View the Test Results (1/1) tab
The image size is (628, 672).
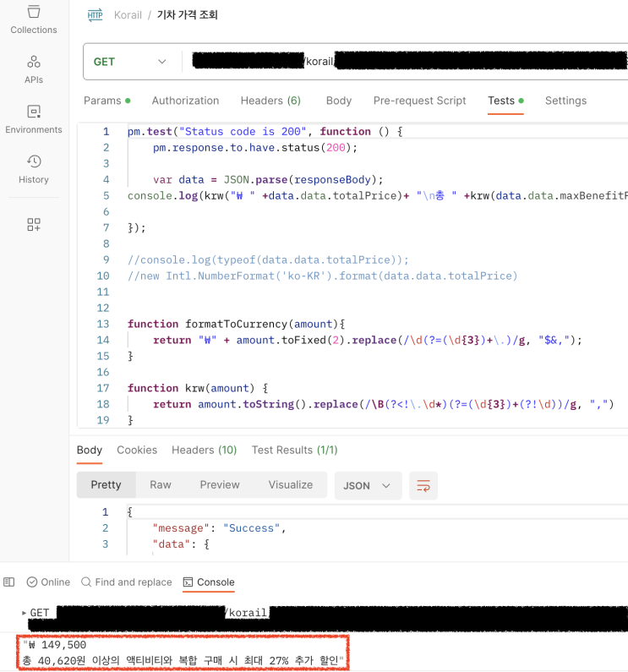click(294, 450)
